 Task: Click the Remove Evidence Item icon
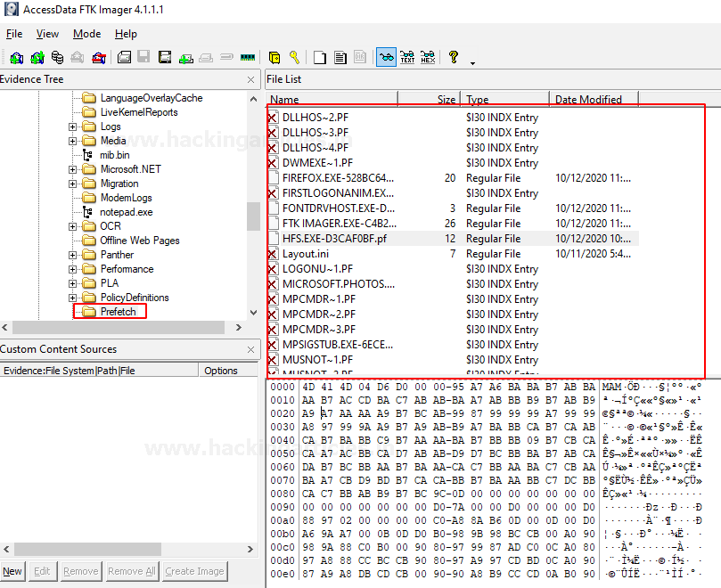tap(78, 58)
